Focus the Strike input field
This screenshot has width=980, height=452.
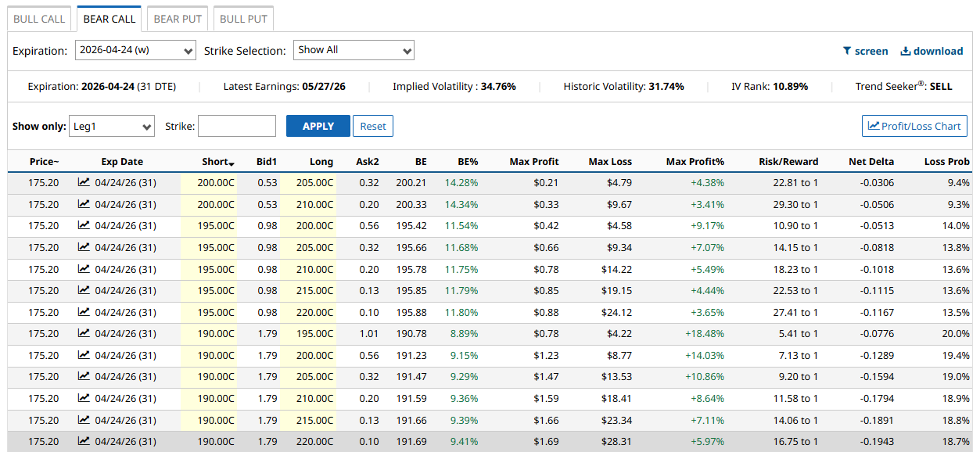(x=237, y=126)
